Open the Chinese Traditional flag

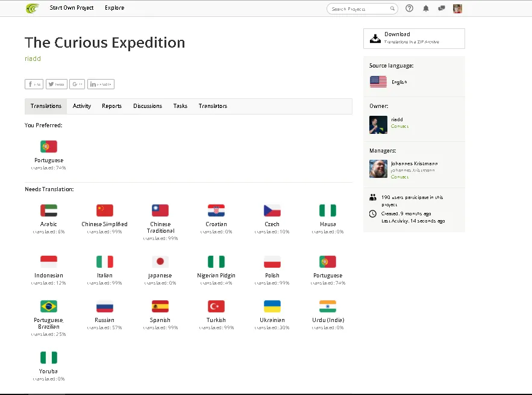[x=160, y=210]
